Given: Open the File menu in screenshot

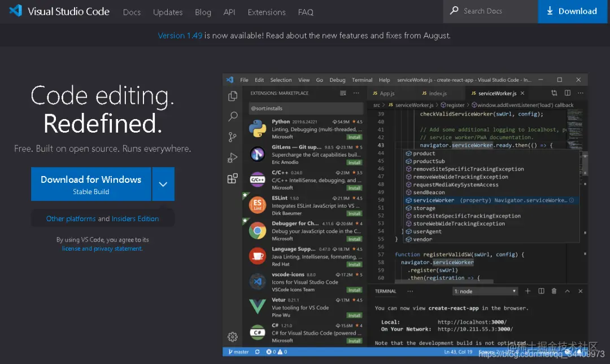Looking at the screenshot, I should coord(245,80).
